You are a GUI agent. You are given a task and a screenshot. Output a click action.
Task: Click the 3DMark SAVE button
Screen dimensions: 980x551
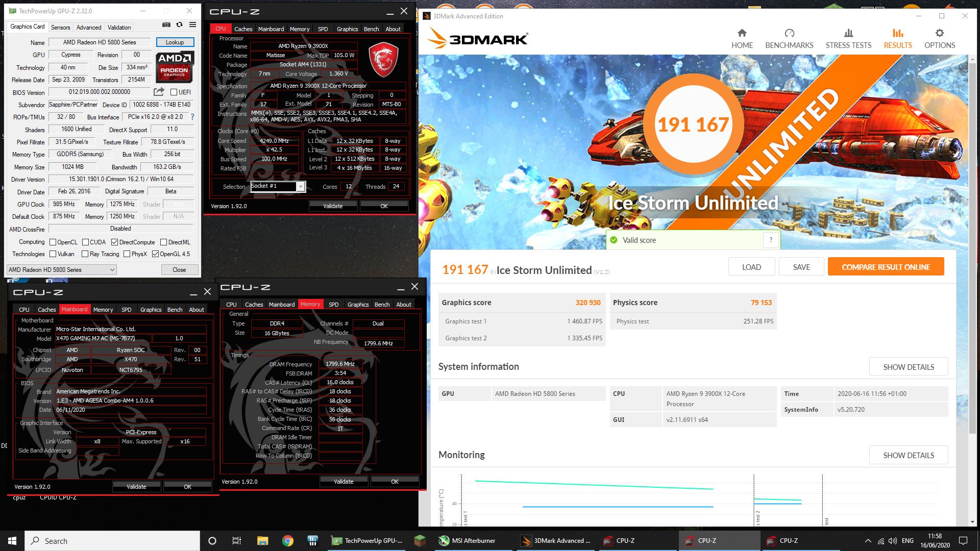tap(801, 267)
